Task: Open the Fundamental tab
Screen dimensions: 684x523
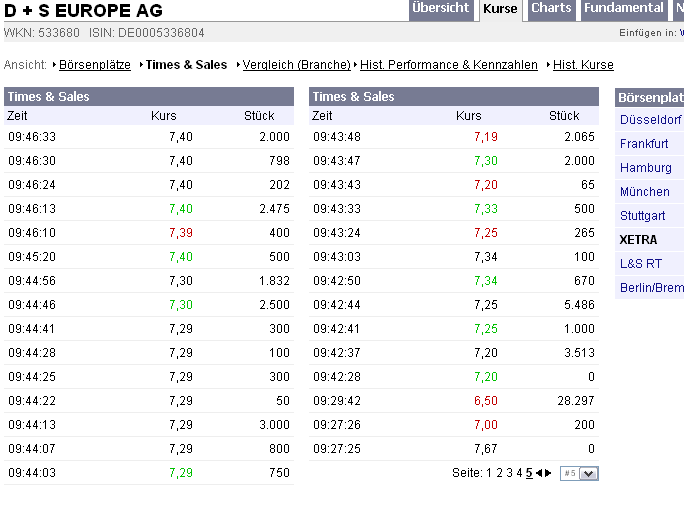Action: [623, 9]
